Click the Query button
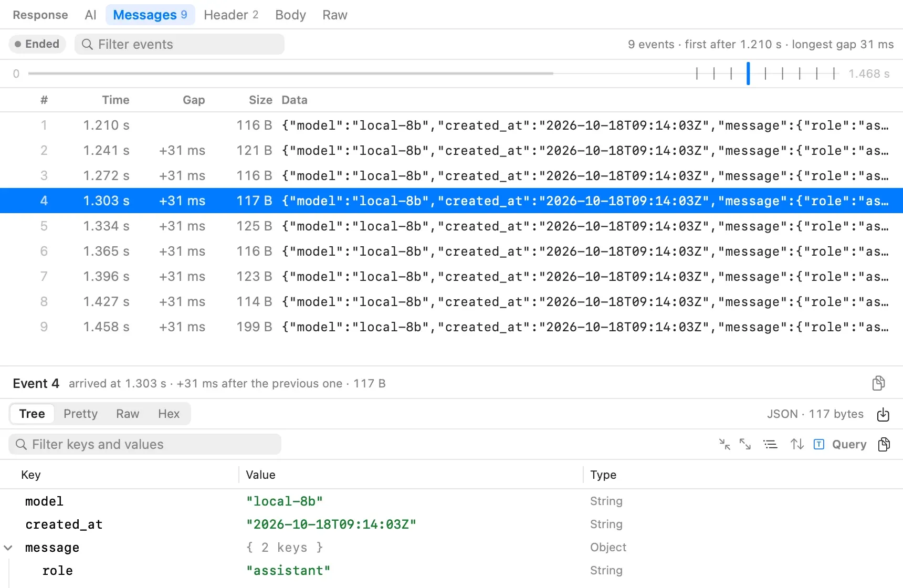The width and height of the screenshot is (903, 588). pyautogui.click(x=849, y=444)
